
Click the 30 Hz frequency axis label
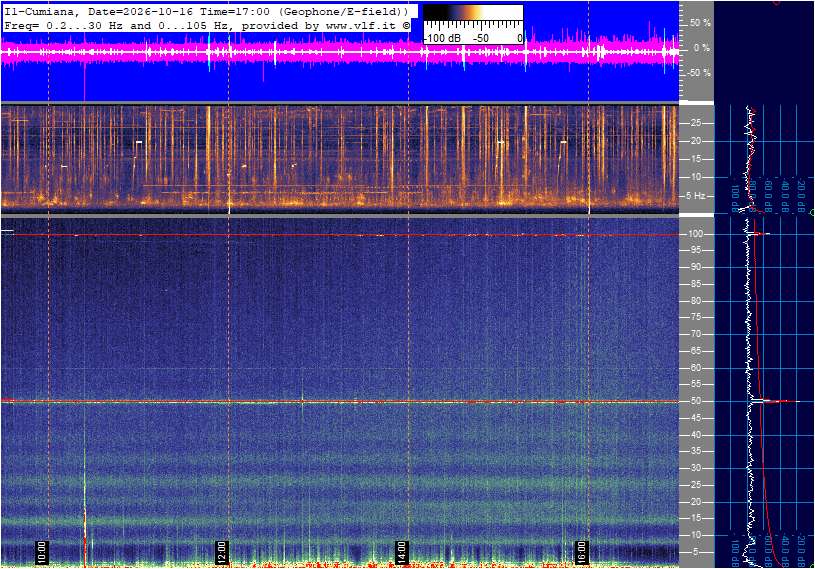tap(695, 468)
